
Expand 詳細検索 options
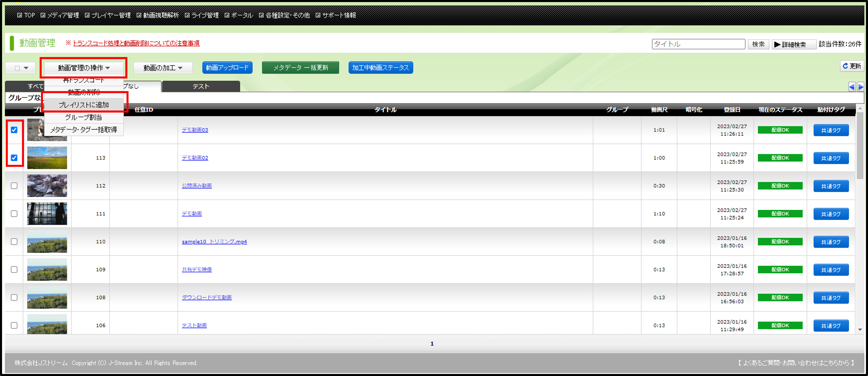click(x=794, y=44)
